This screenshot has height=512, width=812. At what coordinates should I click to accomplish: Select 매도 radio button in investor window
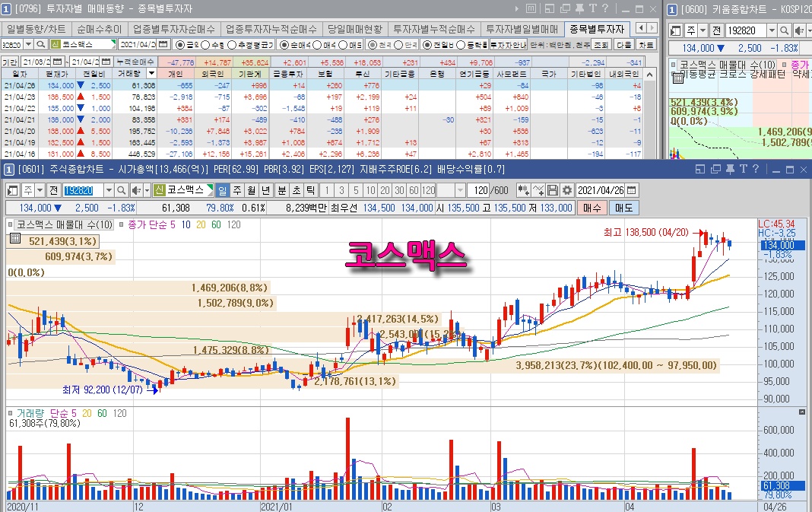[x=343, y=45]
